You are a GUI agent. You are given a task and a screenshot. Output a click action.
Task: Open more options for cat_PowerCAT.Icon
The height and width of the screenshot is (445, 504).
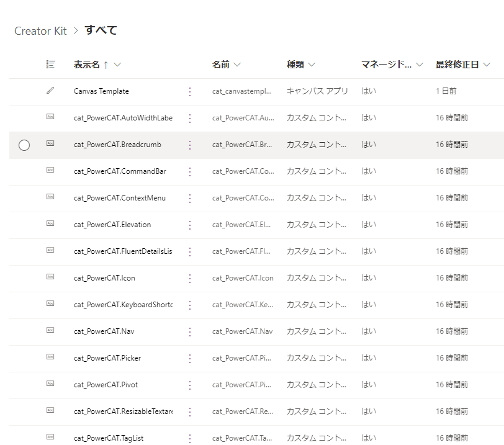(x=190, y=278)
